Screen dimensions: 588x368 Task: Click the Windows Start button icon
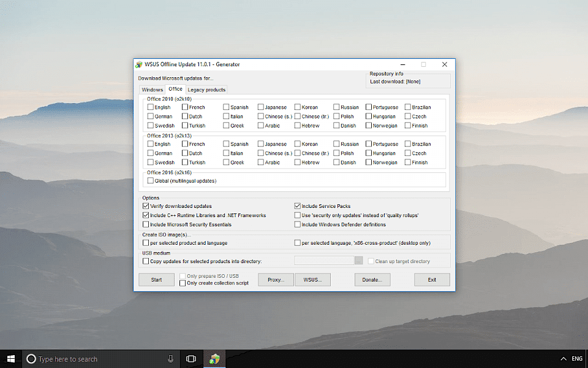(10, 358)
